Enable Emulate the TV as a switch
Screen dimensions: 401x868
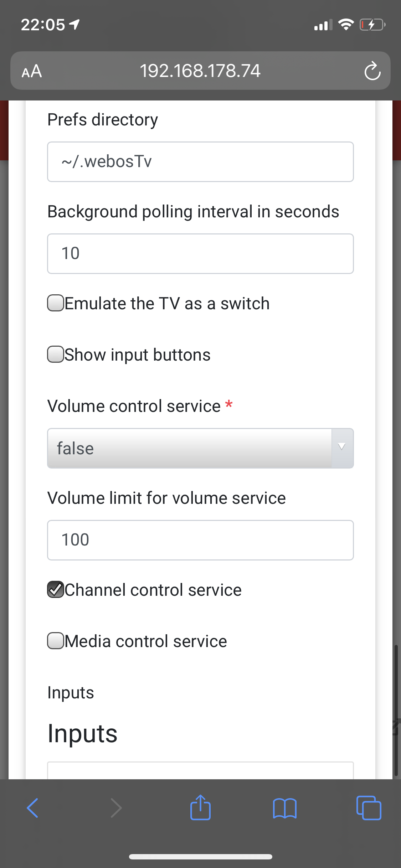coord(56,303)
